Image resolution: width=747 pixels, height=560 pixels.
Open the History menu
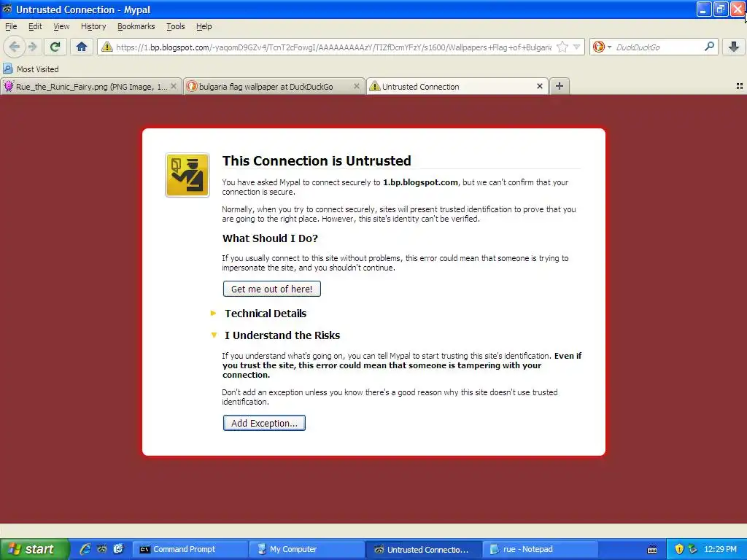tap(93, 26)
